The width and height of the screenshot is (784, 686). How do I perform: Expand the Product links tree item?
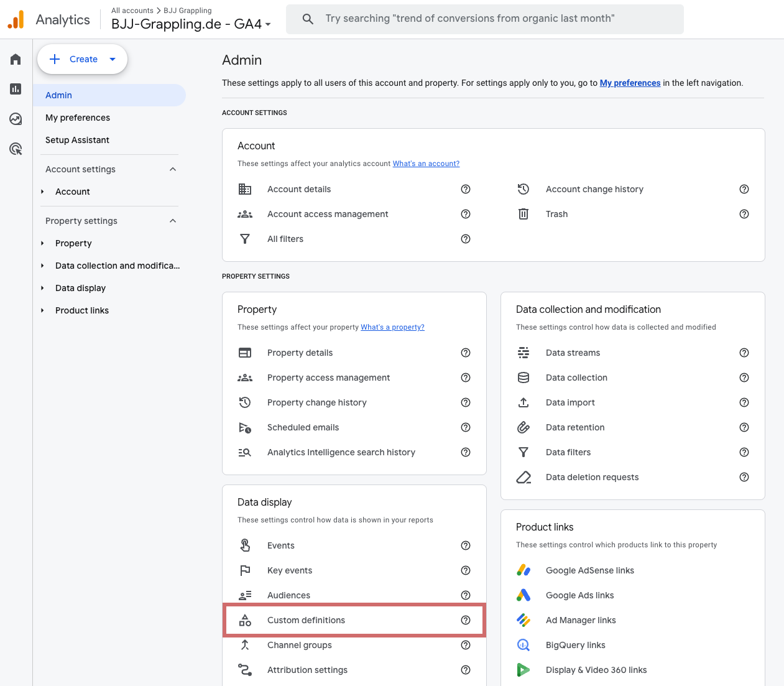pos(42,310)
